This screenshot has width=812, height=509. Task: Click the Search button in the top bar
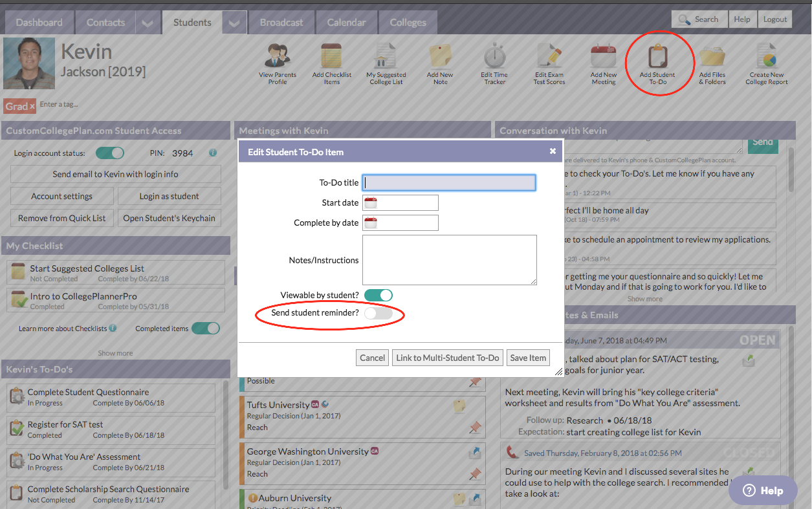[x=699, y=19]
